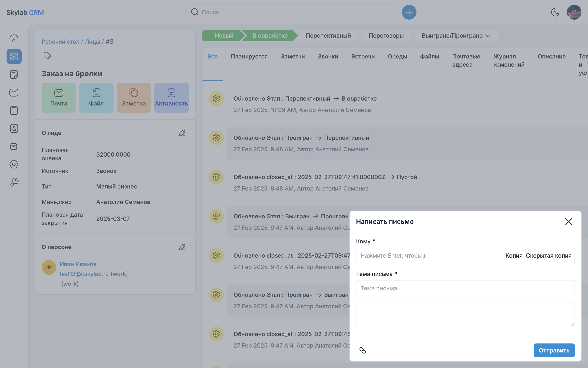This screenshot has height=368, width=588.
Task: Switch to the 'Планируется' tab
Action: 249,56
